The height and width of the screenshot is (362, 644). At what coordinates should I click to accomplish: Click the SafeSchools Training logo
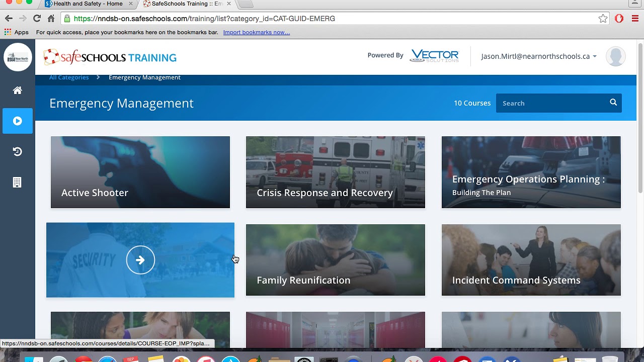(x=110, y=57)
